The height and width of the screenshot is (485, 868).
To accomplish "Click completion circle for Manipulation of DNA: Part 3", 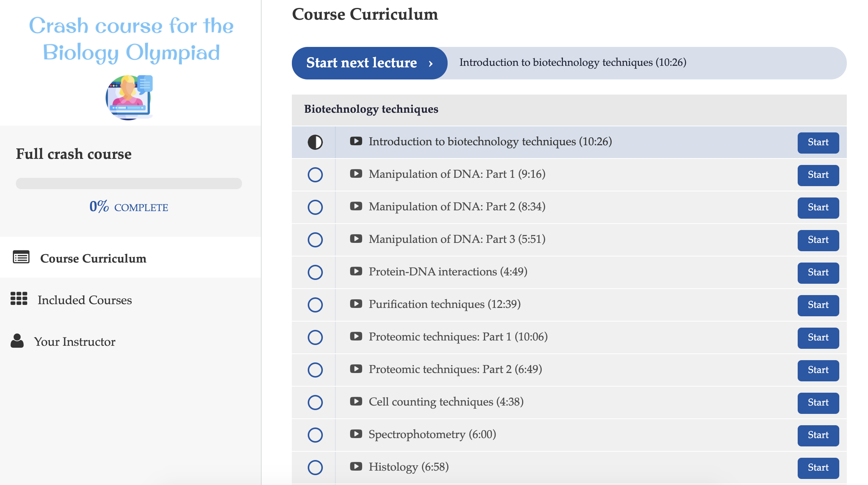I will [315, 240].
